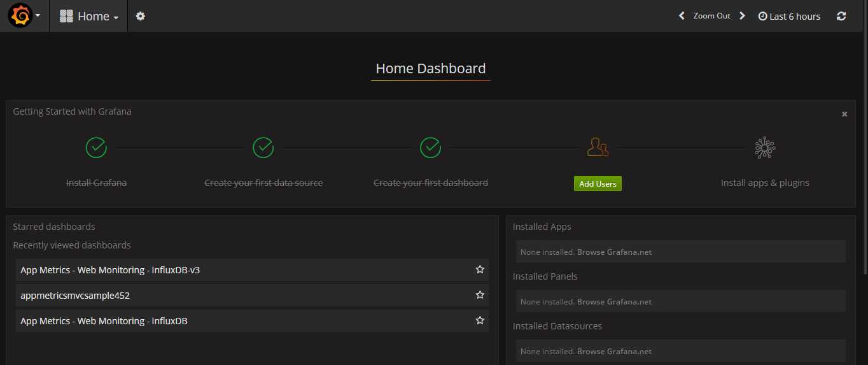Refresh the dashboard with refresh icon
This screenshot has height=365, width=868.
pyautogui.click(x=841, y=17)
